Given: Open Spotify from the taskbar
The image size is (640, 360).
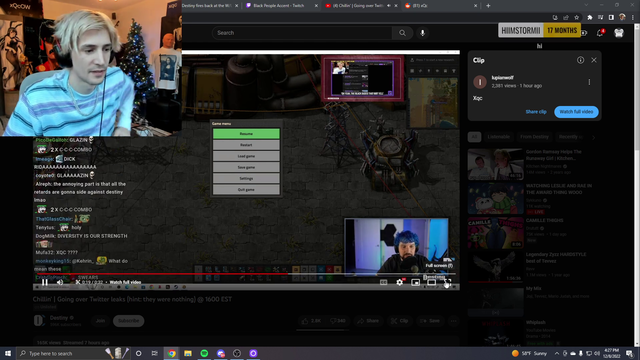Looking at the screenshot, I should tap(204, 353).
